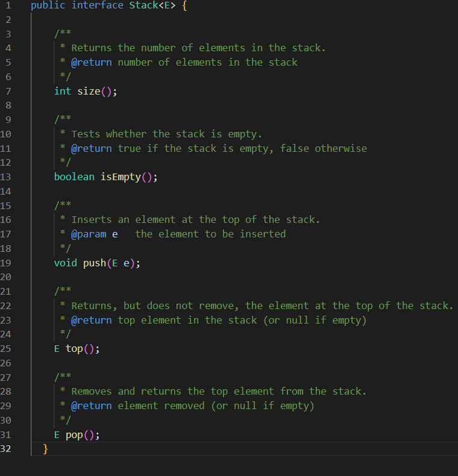Click the yellow closing brace on line 32
The height and width of the screenshot is (476, 458).
click(45, 448)
